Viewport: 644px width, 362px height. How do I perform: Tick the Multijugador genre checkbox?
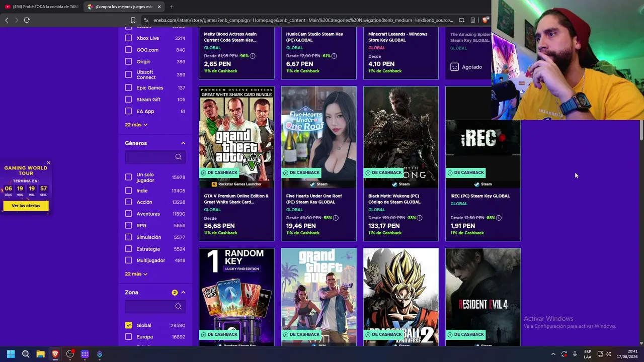pyautogui.click(x=128, y=260)
